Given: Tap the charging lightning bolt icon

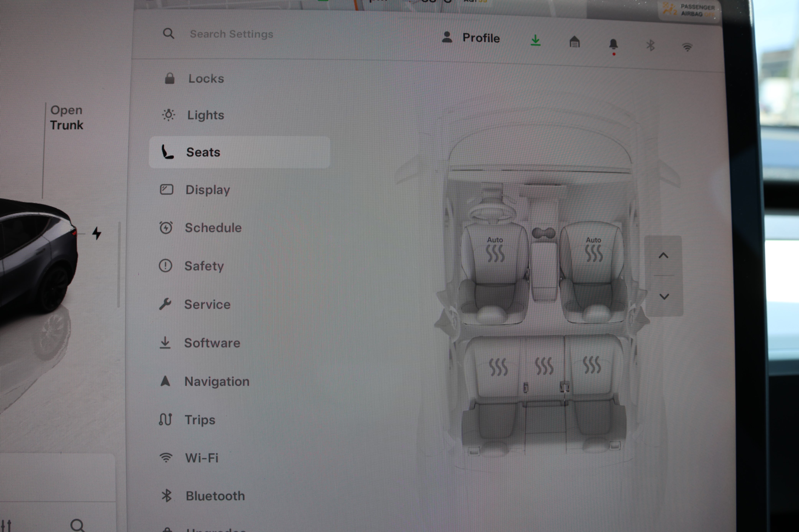Looking at the screenshot, I should tap(97, 234).
